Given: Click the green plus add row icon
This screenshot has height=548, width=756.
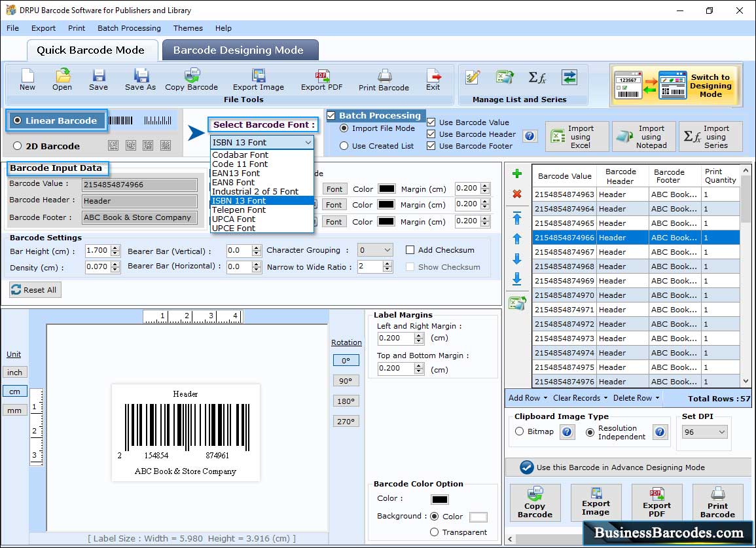Looking at the screenshot, I should (x=517, y=174).
